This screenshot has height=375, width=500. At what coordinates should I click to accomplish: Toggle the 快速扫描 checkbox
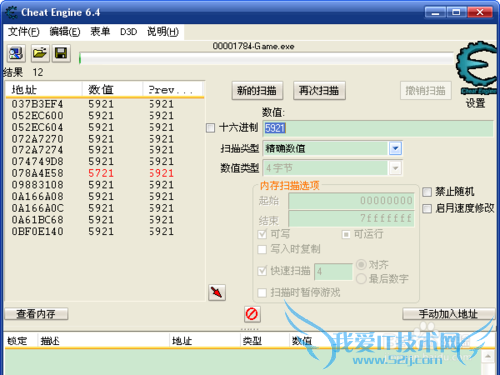tap(262, 271)
